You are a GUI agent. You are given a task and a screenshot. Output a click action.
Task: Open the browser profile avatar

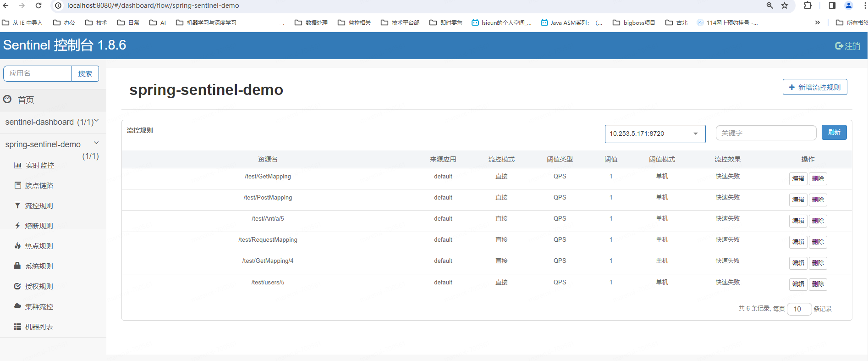coord(849,6)
